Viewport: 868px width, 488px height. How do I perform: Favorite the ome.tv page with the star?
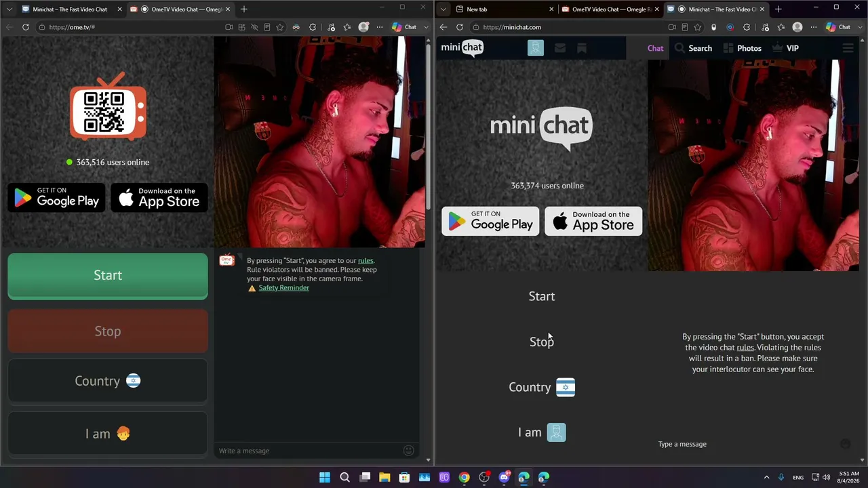click(x=279, y=27)
